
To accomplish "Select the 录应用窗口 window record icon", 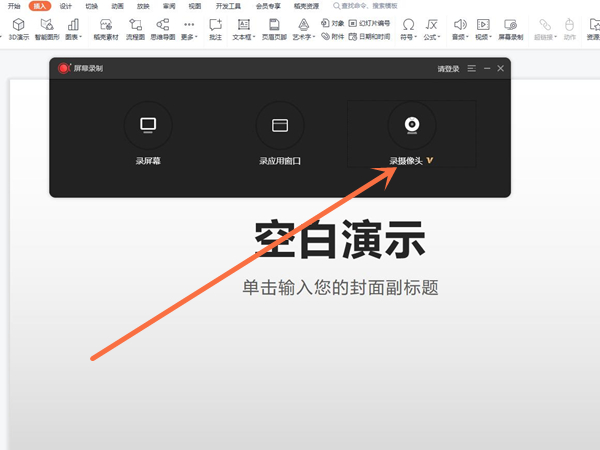I will 280,125.
